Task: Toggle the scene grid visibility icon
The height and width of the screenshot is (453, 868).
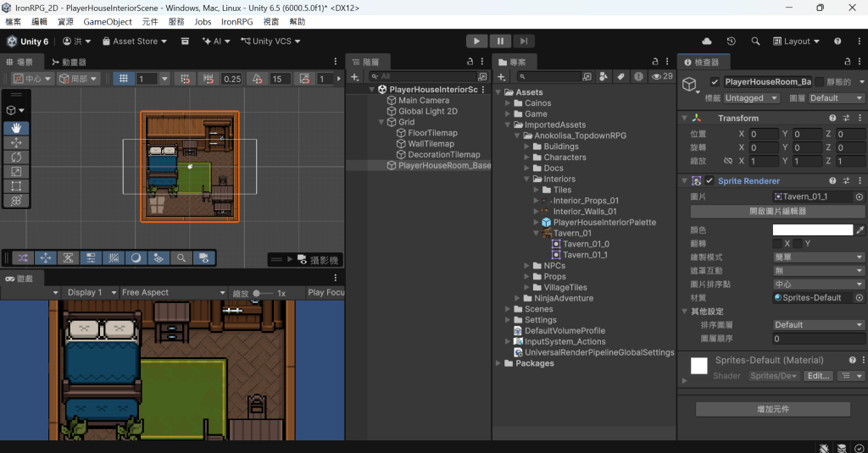Action: (124, 79)
